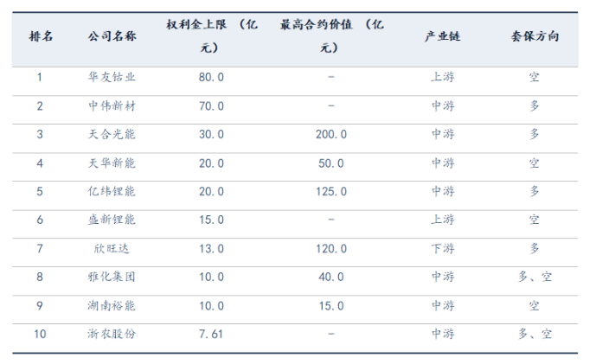Click 上游 in the 华友钴业 row
Image resolution: width=596 pixels, height=364 pixels.
443,77
